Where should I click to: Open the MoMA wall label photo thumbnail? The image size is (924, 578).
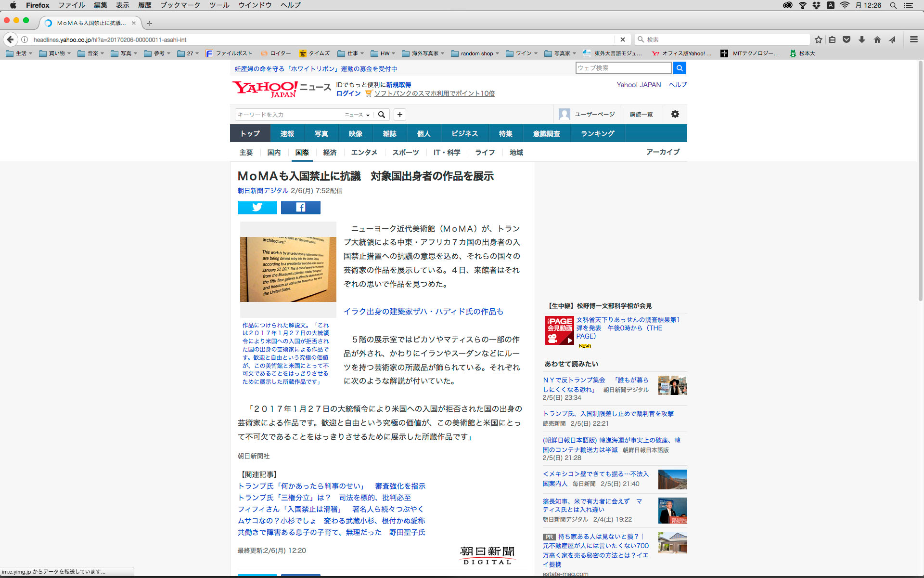coord(288,269)
